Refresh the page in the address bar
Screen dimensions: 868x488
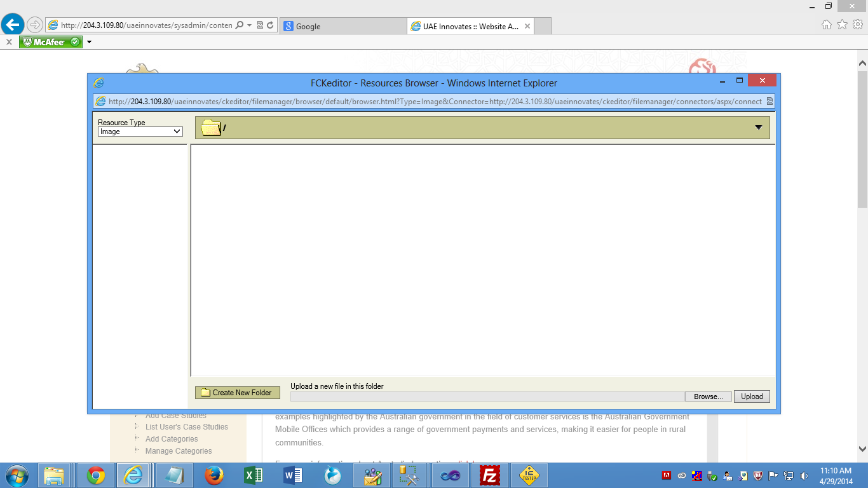pos(270,25)
